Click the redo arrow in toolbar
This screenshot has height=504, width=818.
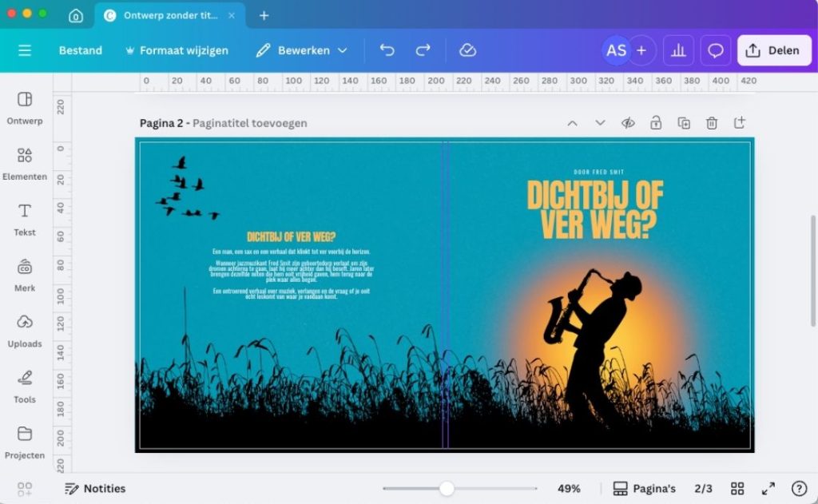coord(423,50)
